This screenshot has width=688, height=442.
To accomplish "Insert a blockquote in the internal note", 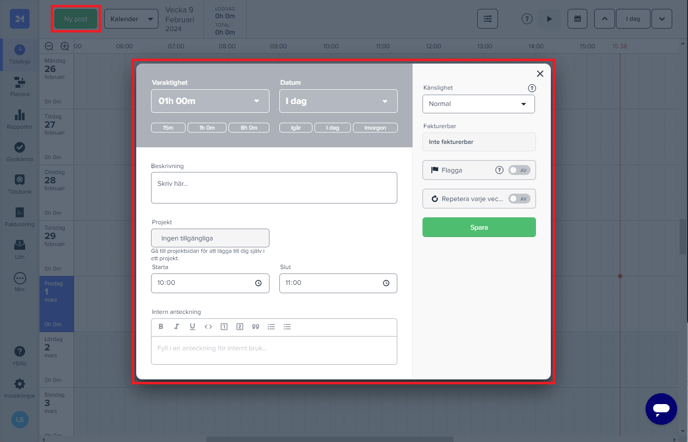I will point(255,326).
